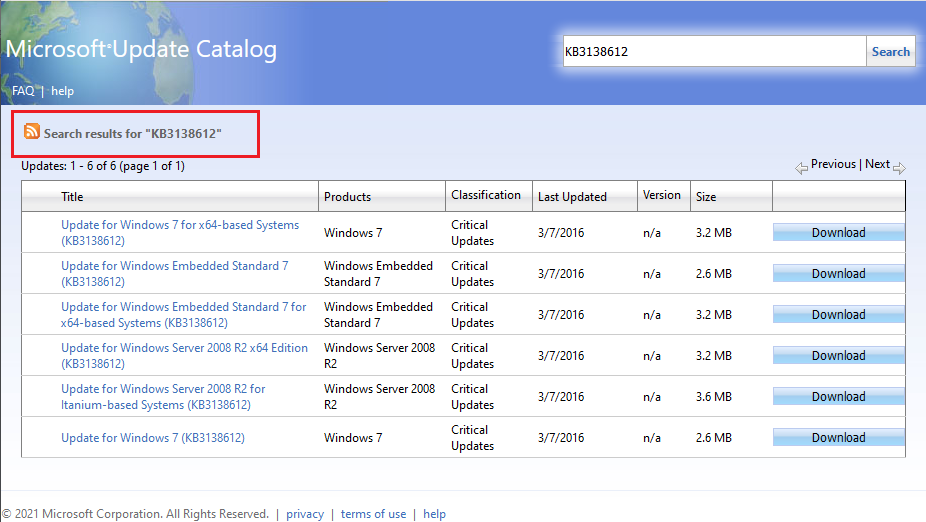Go to Previous page link
This screenshot has width=926, height=522.
click(833, 164)
